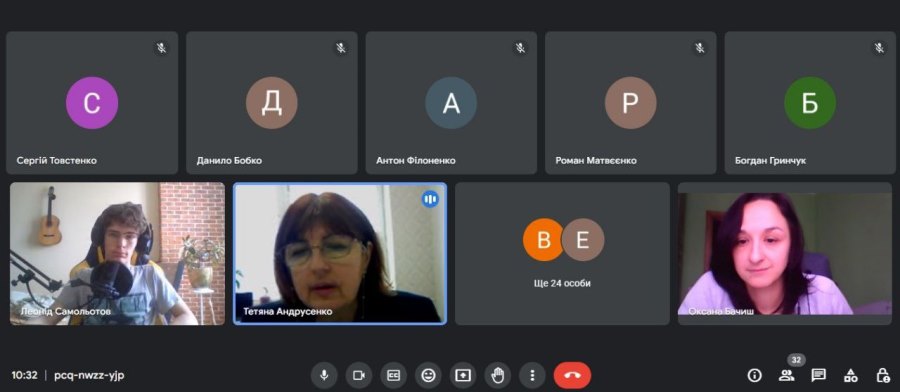Turn off the camera

[x=359, y=375]
